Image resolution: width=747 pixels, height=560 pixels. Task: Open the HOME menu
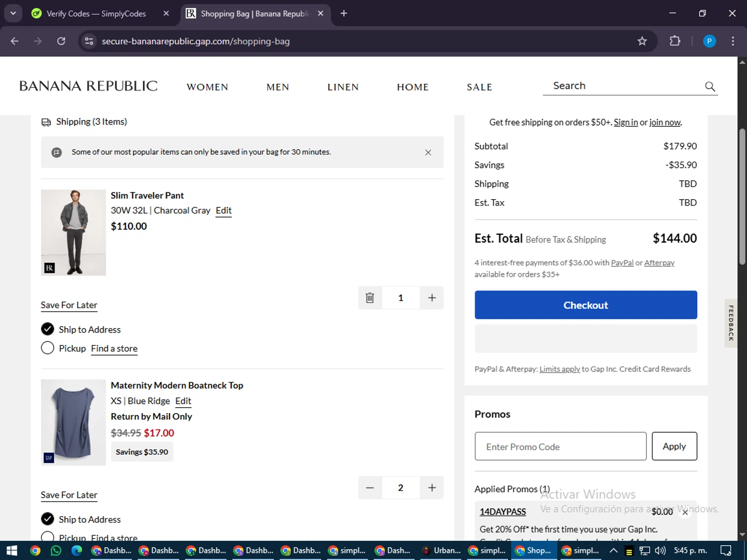(x=413, y=87)
